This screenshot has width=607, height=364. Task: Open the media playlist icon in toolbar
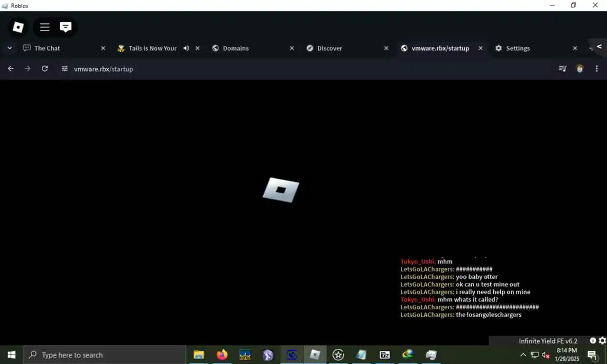tap(562, 69)
